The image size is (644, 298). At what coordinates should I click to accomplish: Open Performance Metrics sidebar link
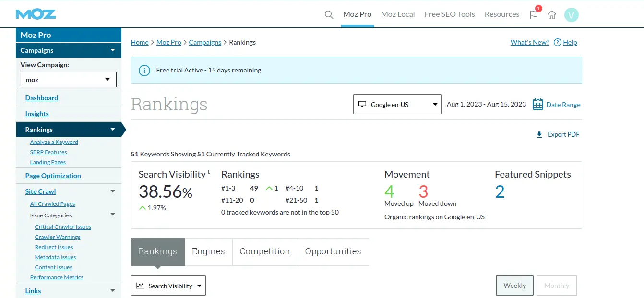pyautogui.click(x=57, y=277)
